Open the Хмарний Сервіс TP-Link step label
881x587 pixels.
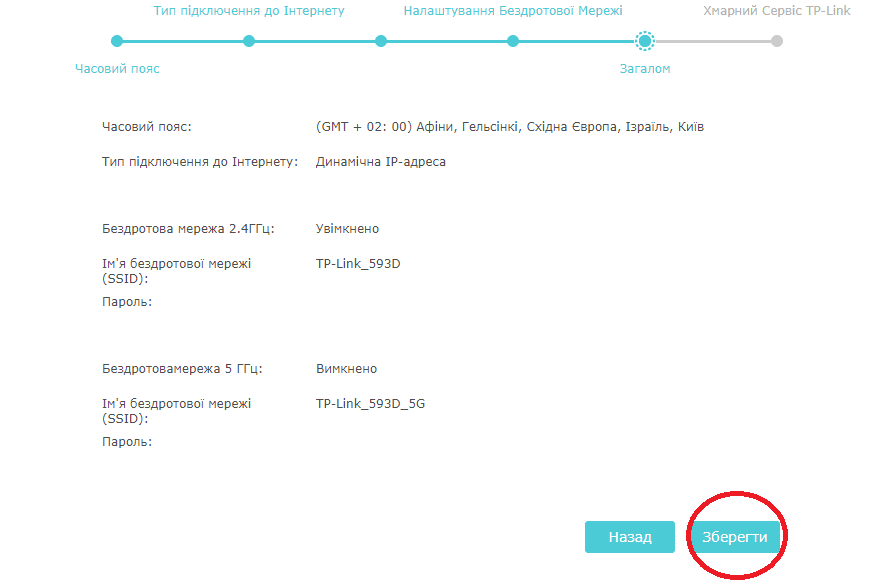tap(776, 11)
